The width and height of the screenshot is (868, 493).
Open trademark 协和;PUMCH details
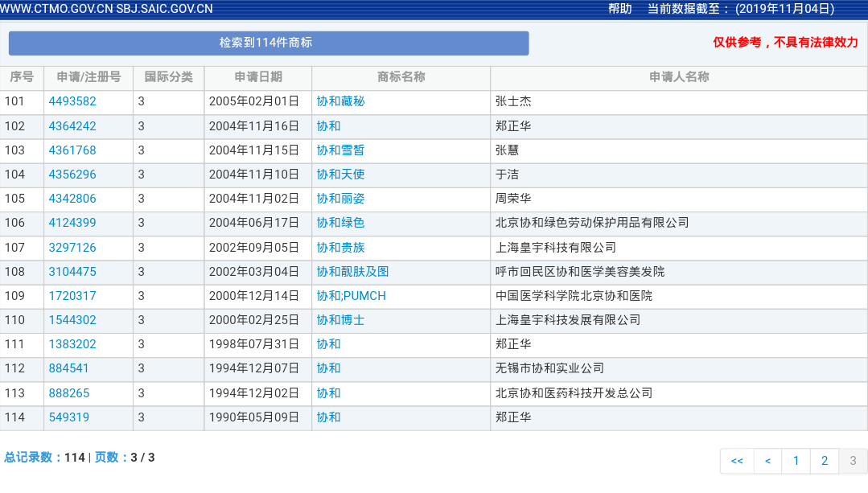(351, 296)
